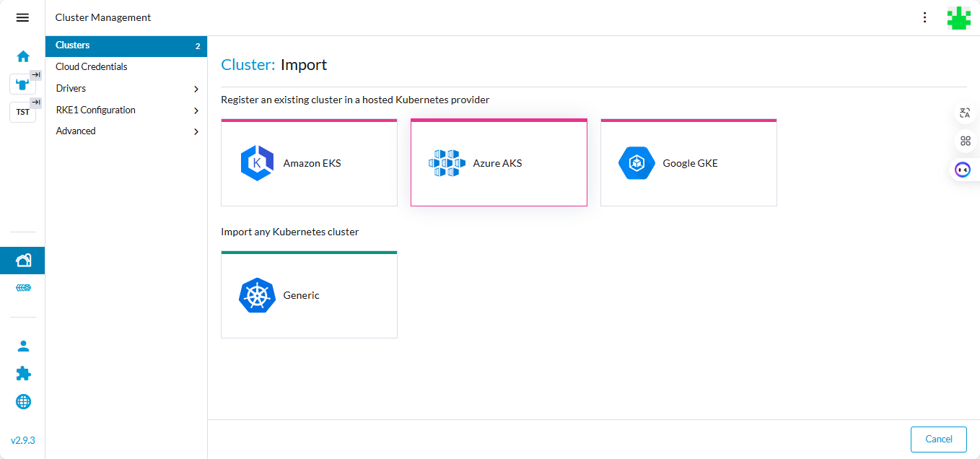Open Global Settings globe icon
980x459 pixels.
[23, 401]
